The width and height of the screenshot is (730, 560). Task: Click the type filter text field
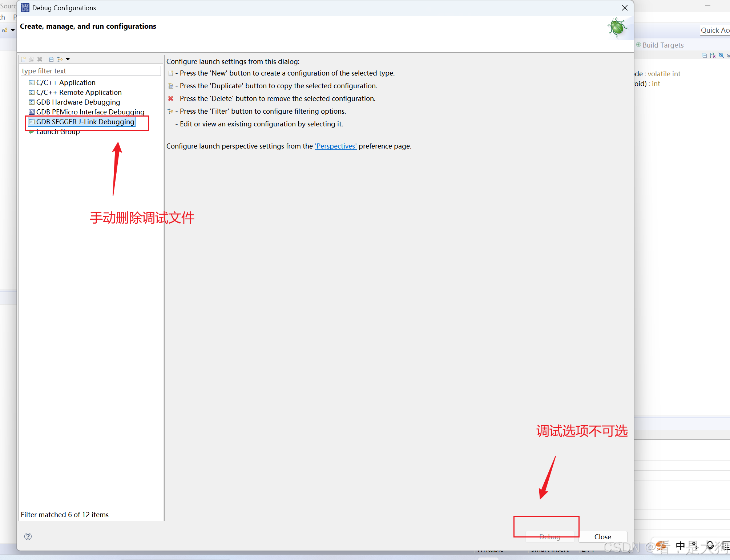90,71
